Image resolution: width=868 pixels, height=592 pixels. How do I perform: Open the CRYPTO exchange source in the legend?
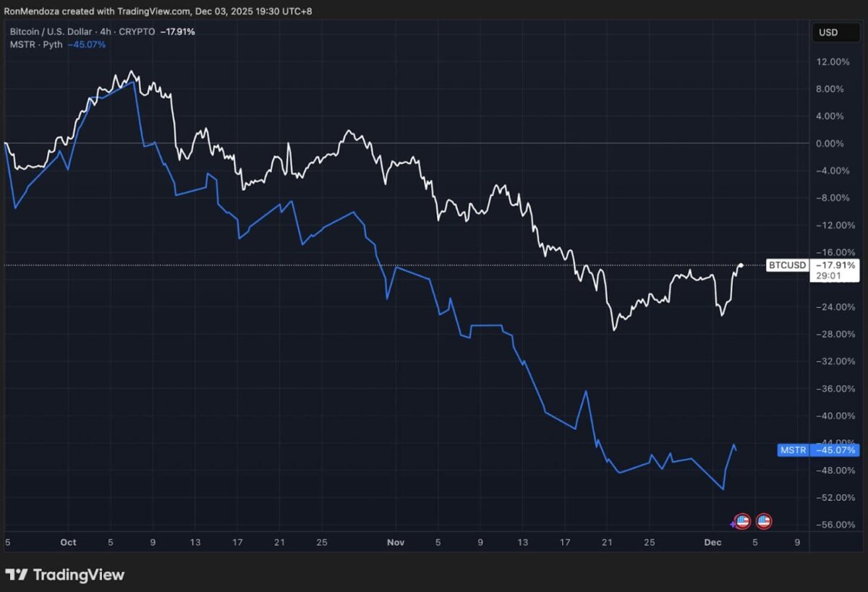(x=136, y=31)
